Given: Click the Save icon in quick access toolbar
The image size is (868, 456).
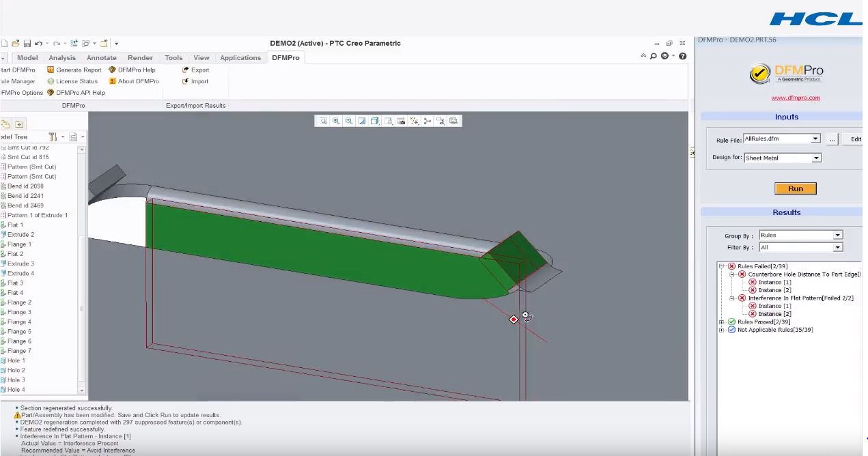Looking at the screenshot, I should pyautogui.click(x=27, y=44).
